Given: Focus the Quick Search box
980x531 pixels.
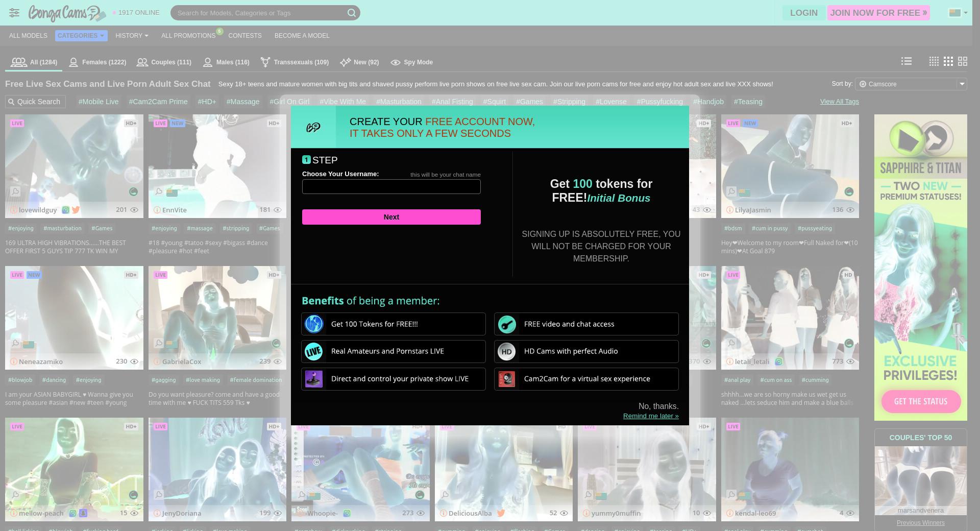Looking at the screenshot, I should (x=35, y=102).
